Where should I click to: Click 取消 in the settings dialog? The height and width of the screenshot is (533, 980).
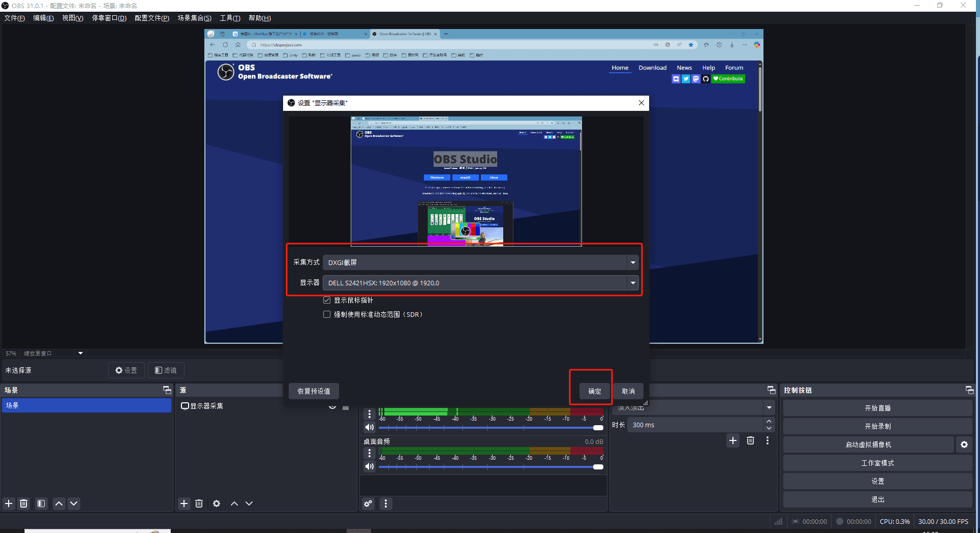(628, 391)
